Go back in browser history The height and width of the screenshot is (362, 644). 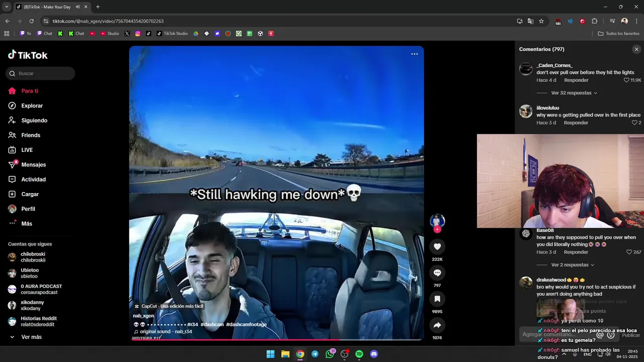click(7, 21)
